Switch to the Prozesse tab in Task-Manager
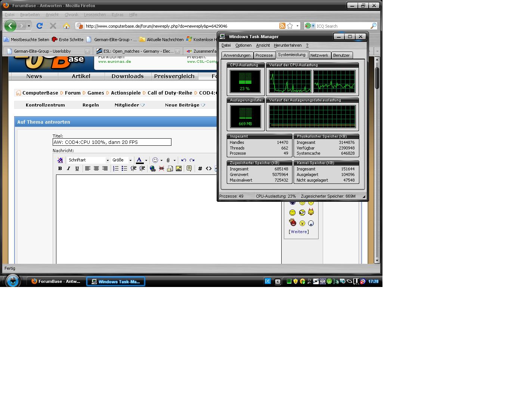 264,55
